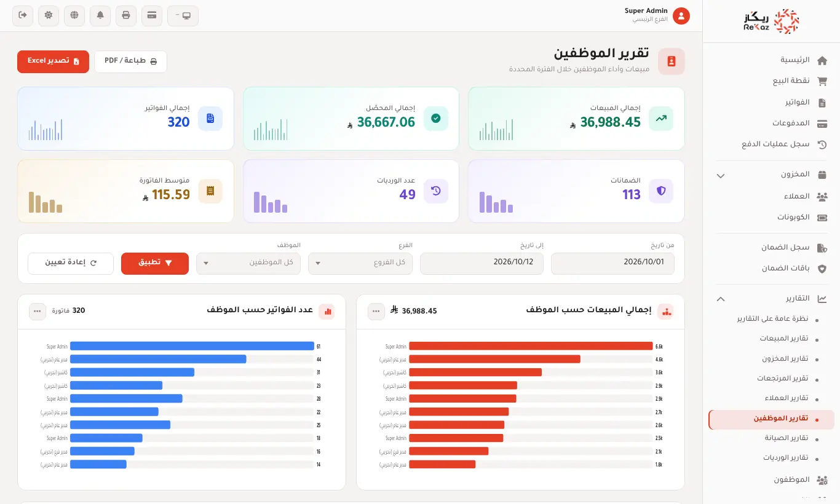The width and height of the screenshot is (840, 504).
Task: Open the كل الفروع branch dropdown
Action: coord(360,263)
